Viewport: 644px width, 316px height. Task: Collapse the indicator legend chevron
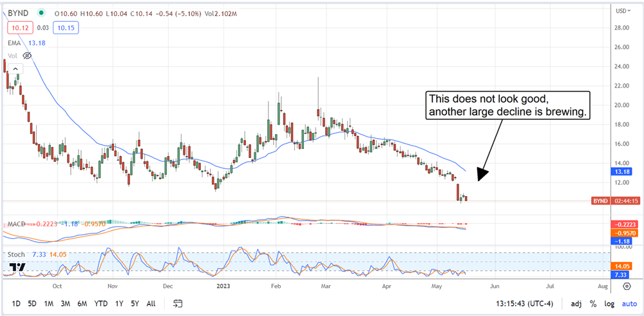[15, 69]
